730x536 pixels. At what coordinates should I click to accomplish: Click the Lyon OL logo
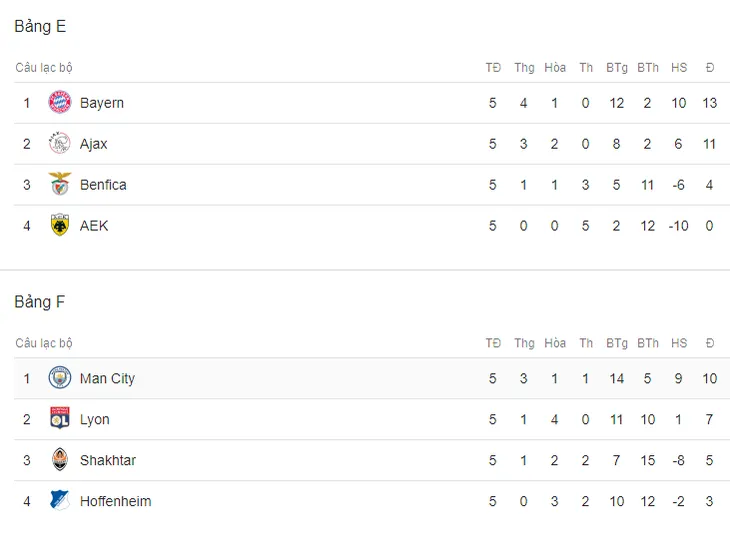point(60,418)
